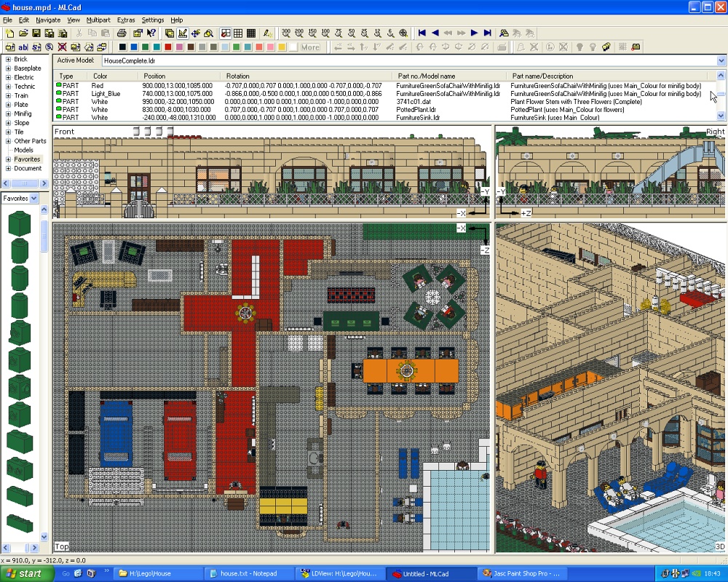Enable the coarse grid option
Viewport: 728px width, 582px height.
tap(238, 33)
